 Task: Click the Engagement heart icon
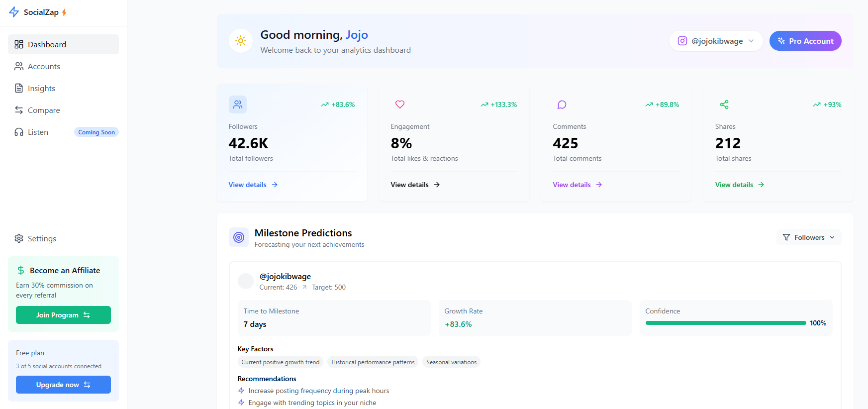click(x=400, y=104)
